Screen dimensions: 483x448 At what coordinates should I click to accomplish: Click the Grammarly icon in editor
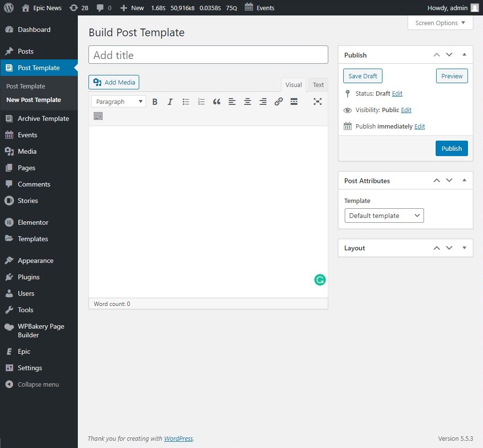click(x=320, y=280)
